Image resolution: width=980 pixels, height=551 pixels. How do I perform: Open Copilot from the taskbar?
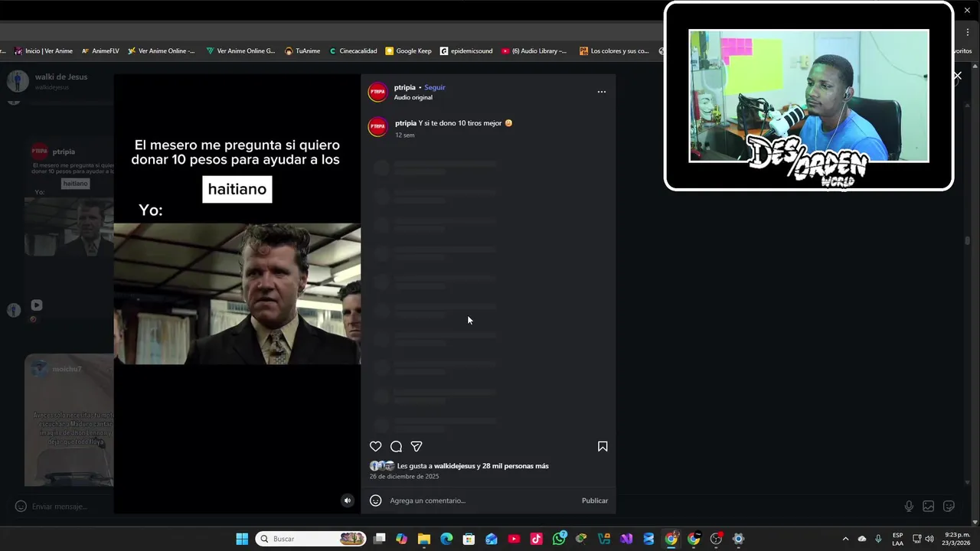pos(402,539)
